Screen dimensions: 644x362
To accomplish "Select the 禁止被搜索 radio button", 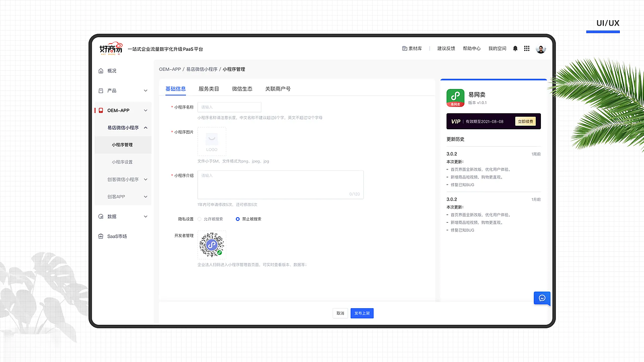I will (237, 219).
